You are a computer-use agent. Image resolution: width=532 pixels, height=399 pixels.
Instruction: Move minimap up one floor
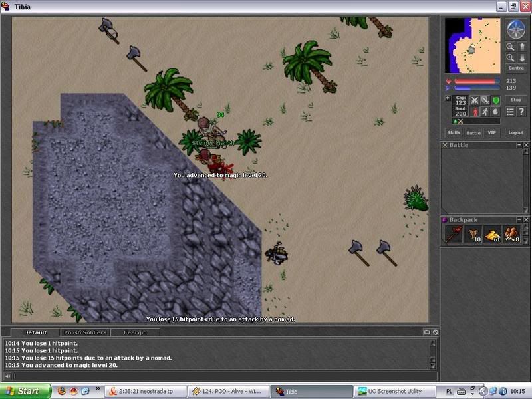[522, 47]
